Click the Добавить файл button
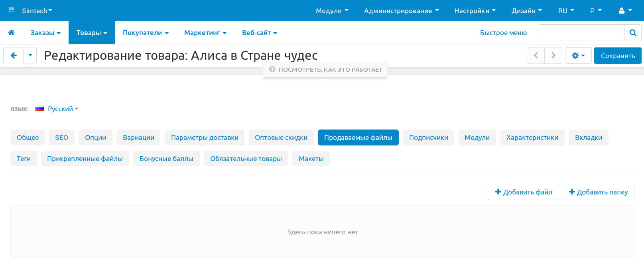The image size is (644, 269). tap(523, 192)
